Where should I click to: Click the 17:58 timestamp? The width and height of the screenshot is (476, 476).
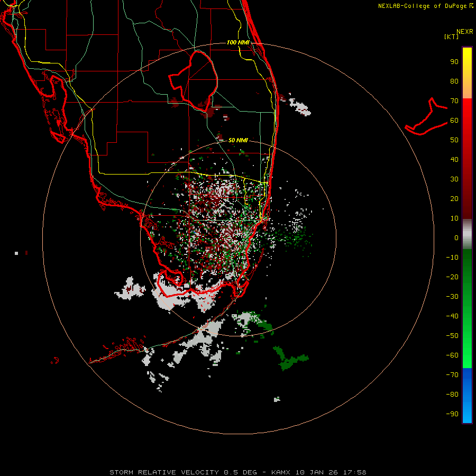(354, 472)
